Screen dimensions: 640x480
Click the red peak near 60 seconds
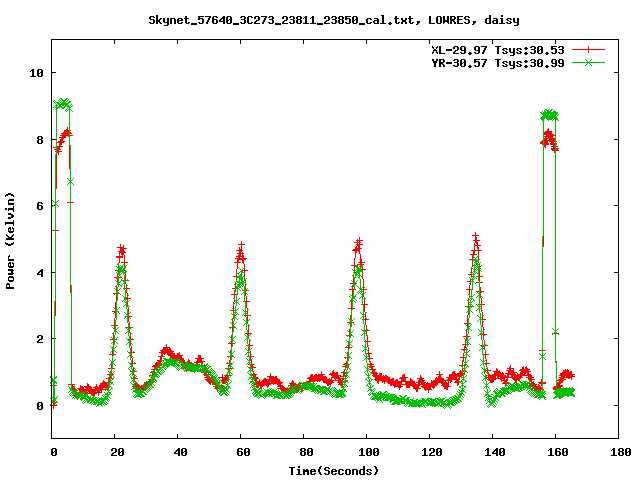[x=241, y=246]
